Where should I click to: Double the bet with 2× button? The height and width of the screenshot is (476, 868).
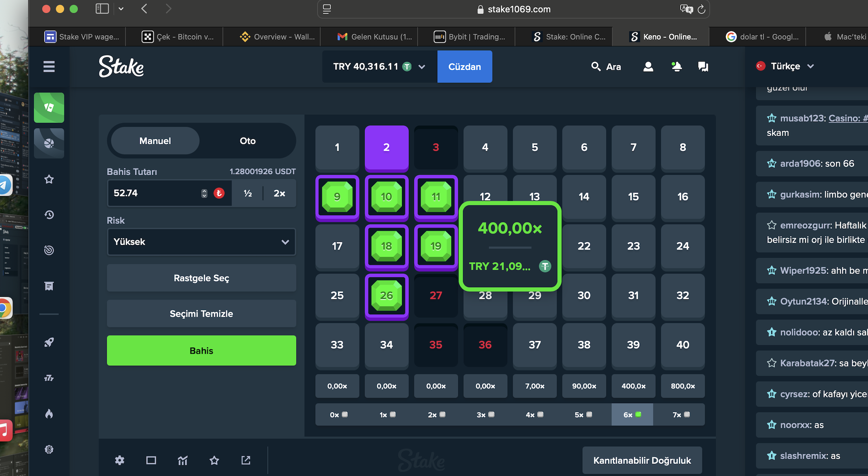(279, 193)
